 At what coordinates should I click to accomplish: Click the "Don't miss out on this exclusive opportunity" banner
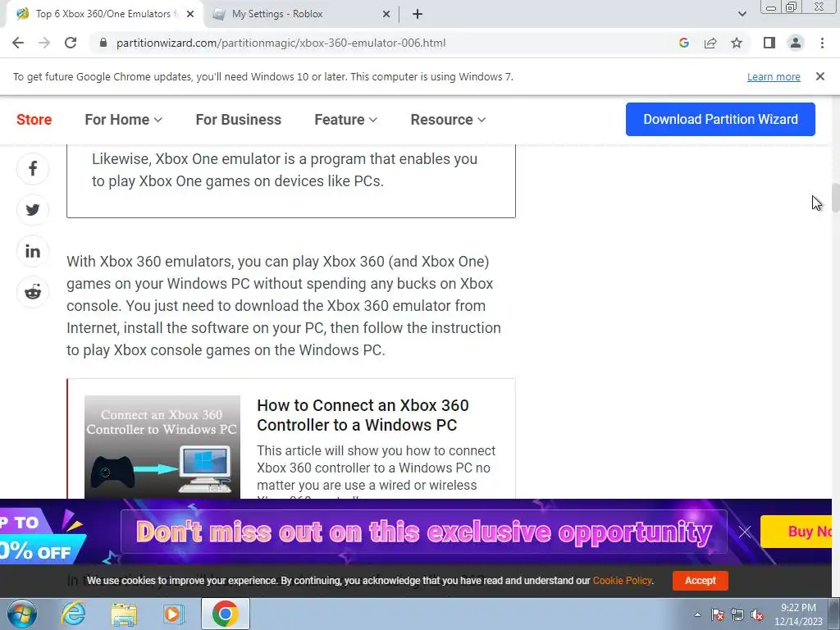[424, 532]
